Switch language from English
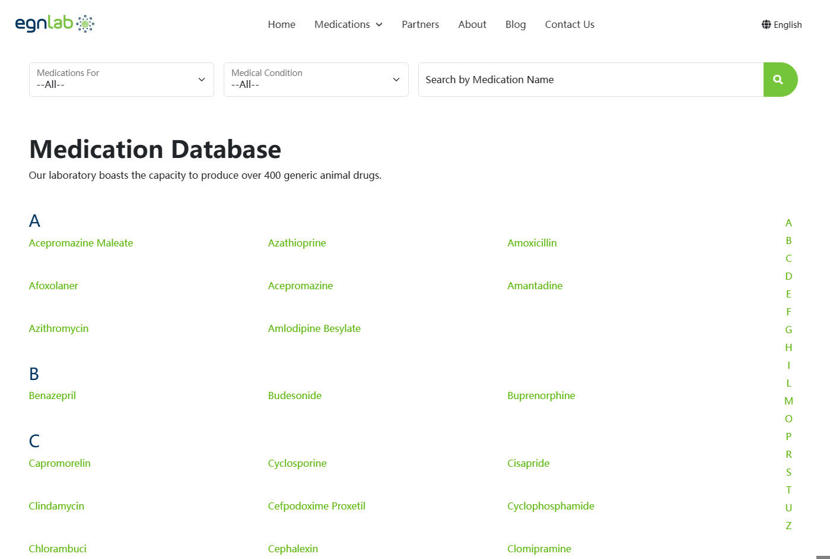This screenshot has height=559, width=830. (787, 25)
